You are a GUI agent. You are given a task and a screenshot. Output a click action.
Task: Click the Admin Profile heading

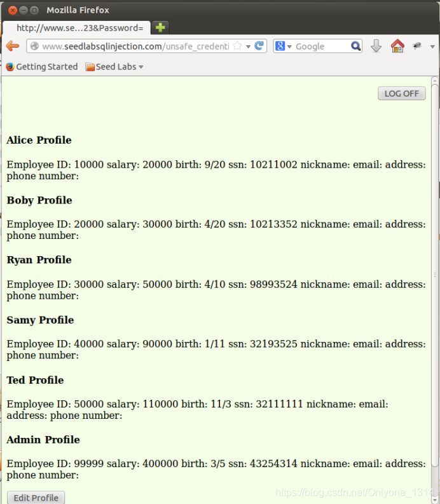tap(43, 439)
